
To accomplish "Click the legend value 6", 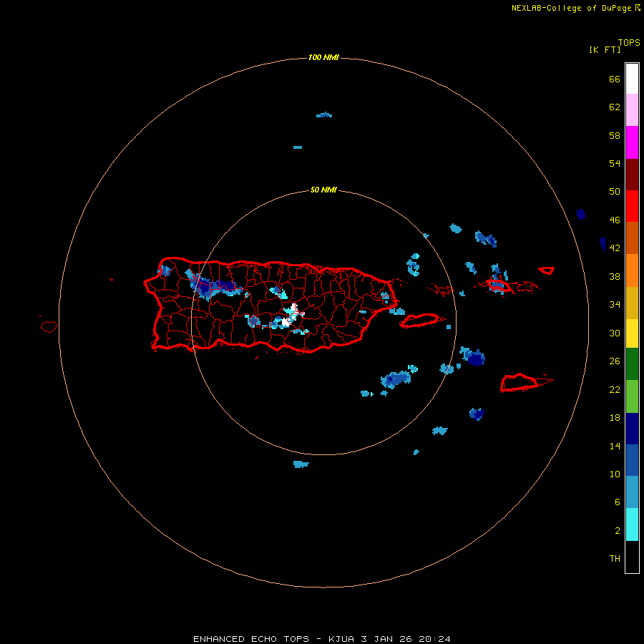I will click(618, 502).
